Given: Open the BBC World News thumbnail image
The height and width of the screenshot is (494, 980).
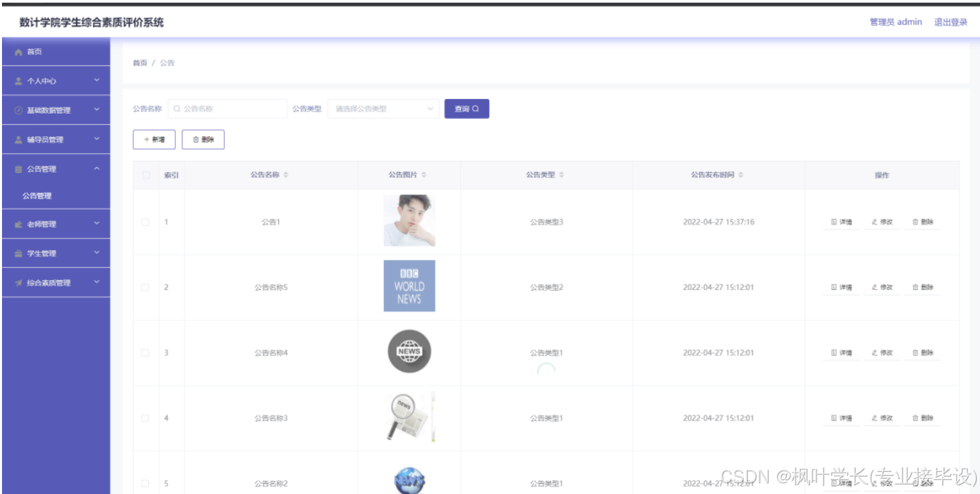Looking at the screenshot, I should (409, 286).
